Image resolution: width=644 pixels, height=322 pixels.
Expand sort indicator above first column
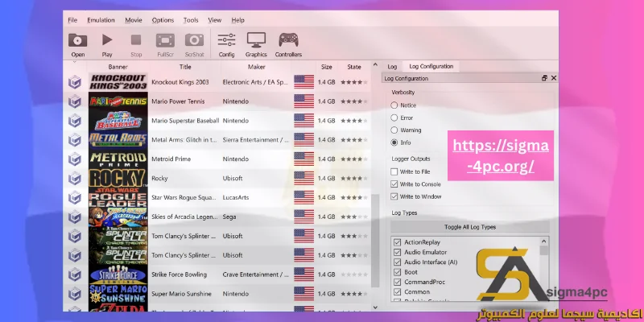74,63
